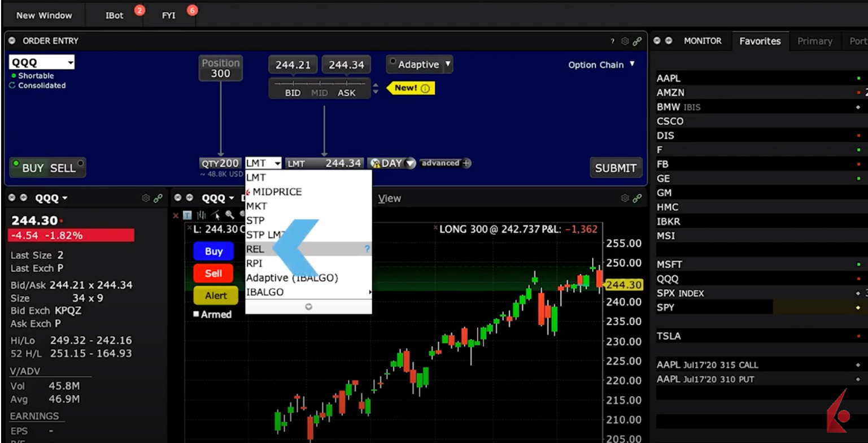Click first circle button in QQQ quote panel header

[13, 198]
